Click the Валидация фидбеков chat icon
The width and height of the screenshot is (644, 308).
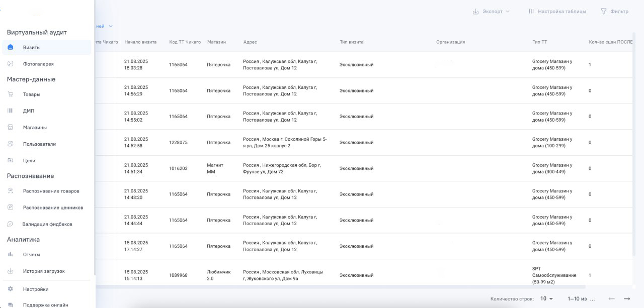pyautogui.click(x=11, y=224)
